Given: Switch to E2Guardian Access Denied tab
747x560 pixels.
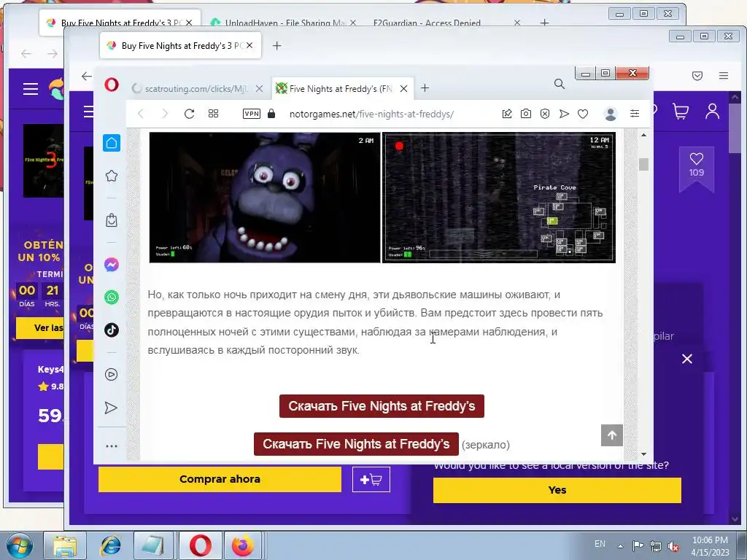Looking at the screenshot, I should click(427, 23).
